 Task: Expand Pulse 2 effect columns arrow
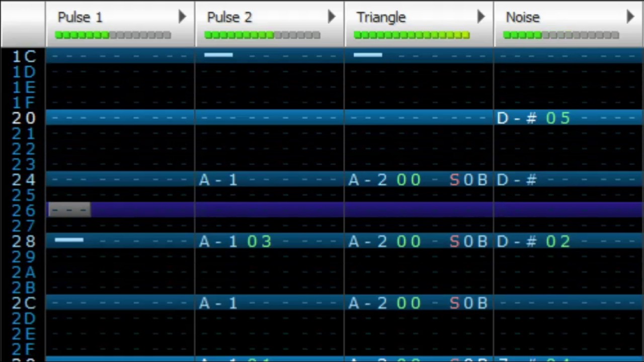click(332, 17)
